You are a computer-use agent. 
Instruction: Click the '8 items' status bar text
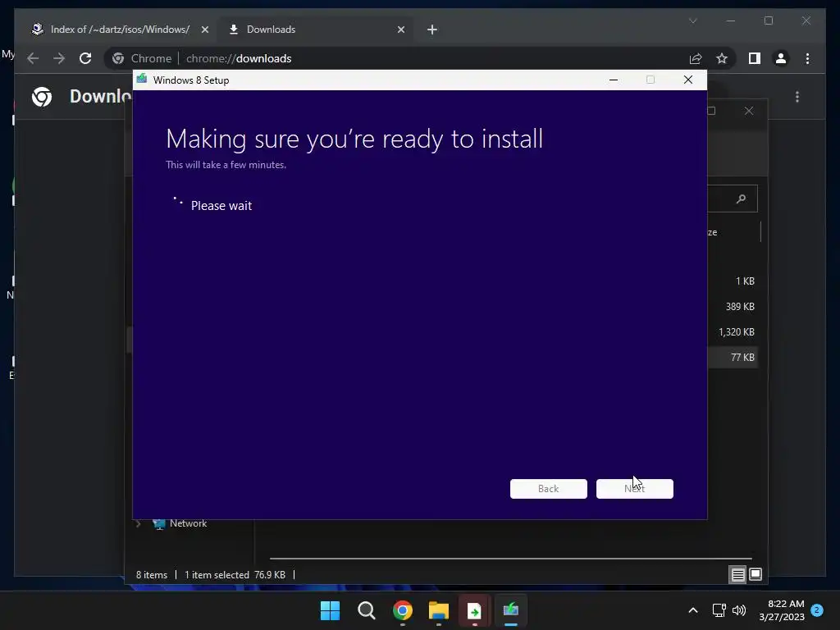click(x=151, y=575)
